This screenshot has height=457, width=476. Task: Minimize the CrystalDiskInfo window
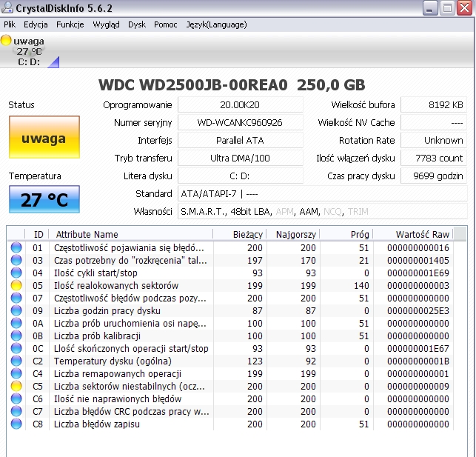(430, 8)
